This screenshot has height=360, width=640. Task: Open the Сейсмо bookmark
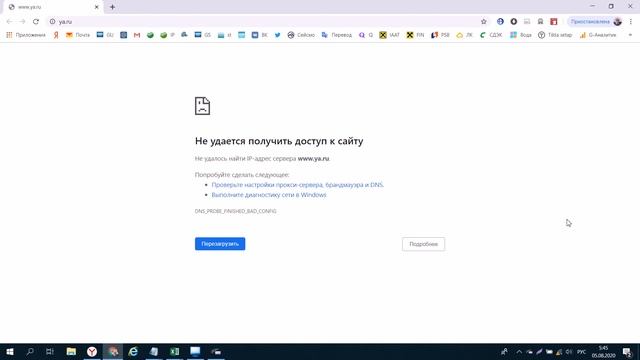[x=301, y=35]
